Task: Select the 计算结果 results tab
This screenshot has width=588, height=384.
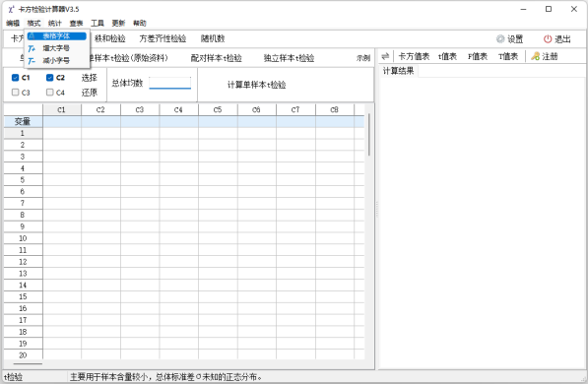Action: click(x=398, y=71)
